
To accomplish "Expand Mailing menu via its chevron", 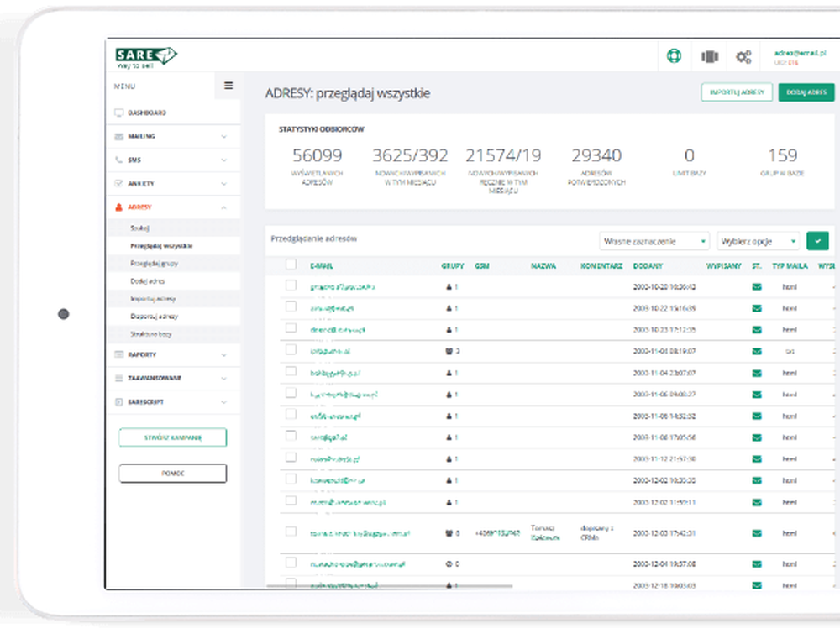I will (224, 137).
